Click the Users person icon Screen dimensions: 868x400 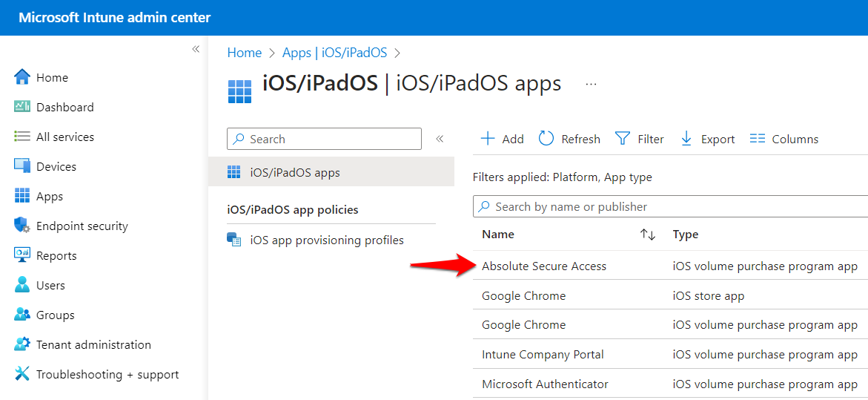tap(21, 285)
